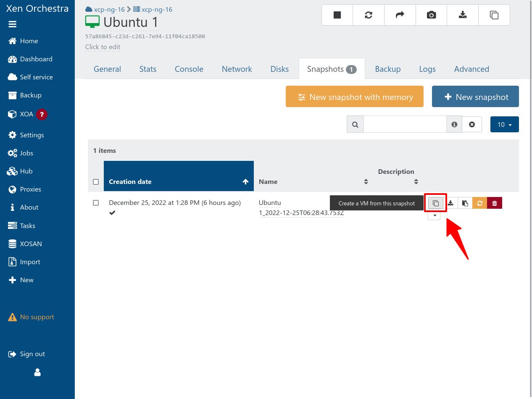This screenshot has height=399, width=532.
Task: Check the select-all checkbox in table header
Action: (96, 182)
